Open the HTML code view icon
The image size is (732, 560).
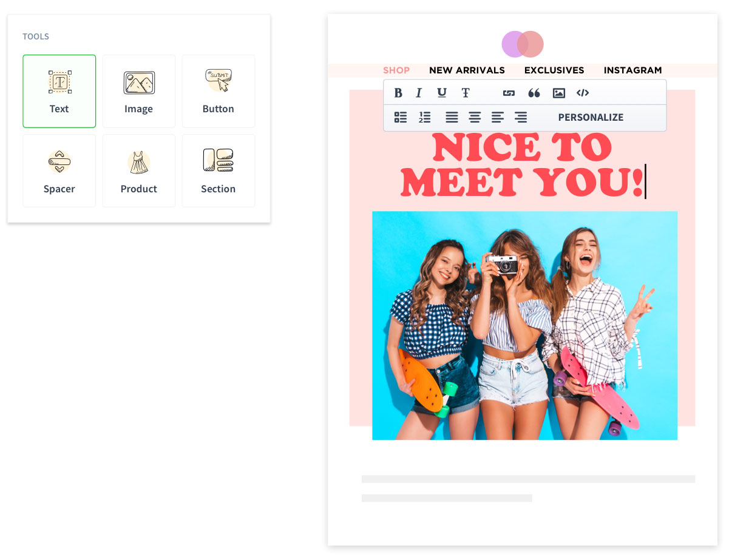tap(583, 93)
